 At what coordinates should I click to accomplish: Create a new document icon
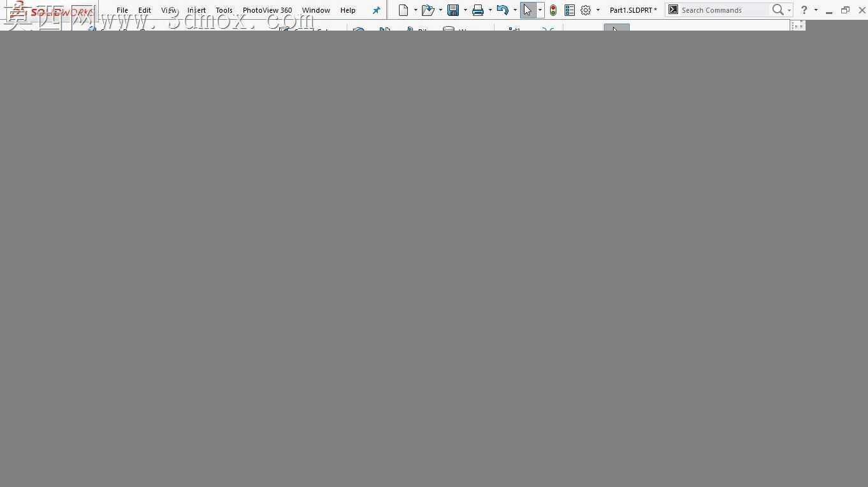point(403,10)
